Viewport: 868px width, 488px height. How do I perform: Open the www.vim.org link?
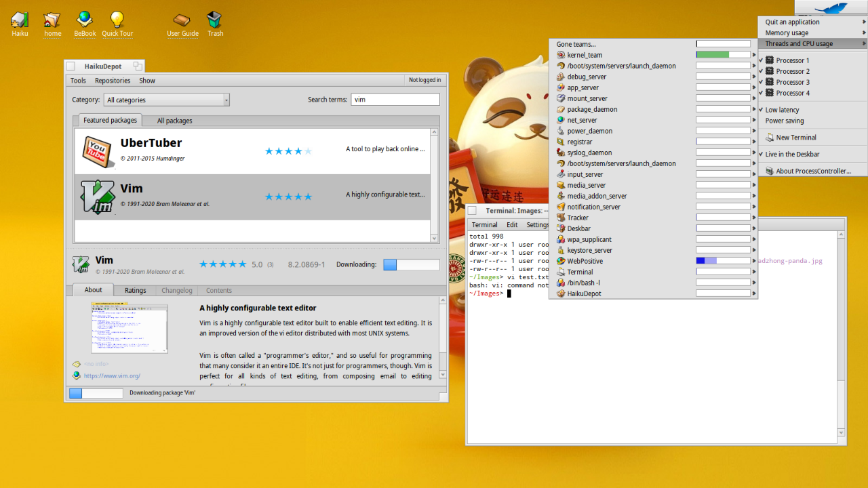click(x=112, y=375)
